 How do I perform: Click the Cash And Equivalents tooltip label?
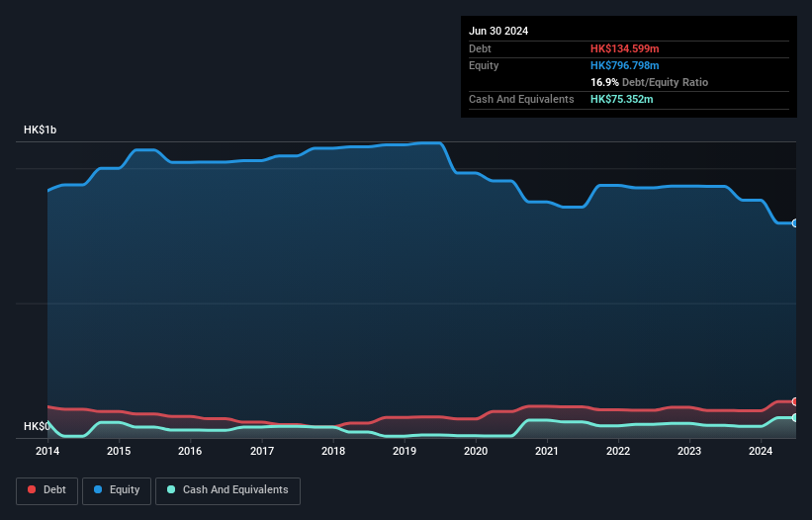[521, 99]
